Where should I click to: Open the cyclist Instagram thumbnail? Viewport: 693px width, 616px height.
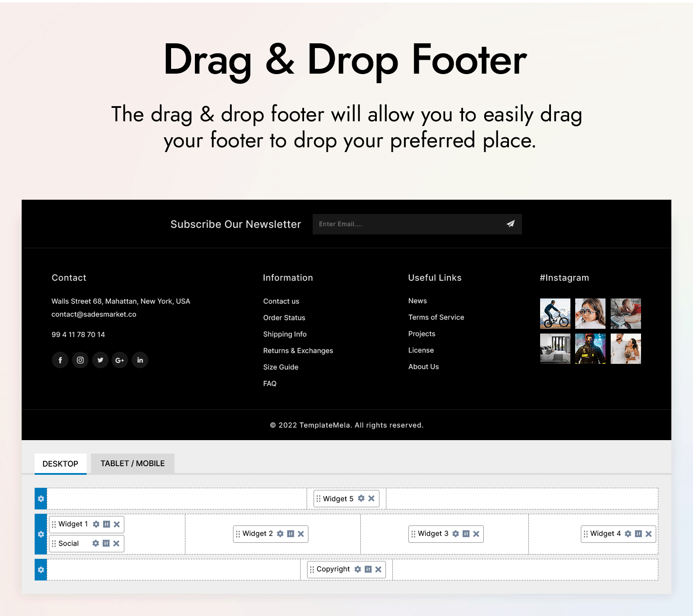click(555, 314)
